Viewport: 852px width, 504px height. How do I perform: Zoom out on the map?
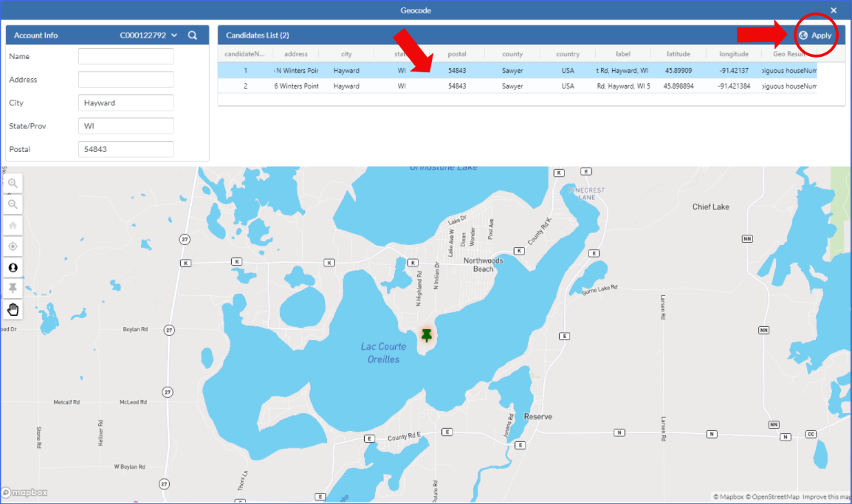click(x=13, y=204)
